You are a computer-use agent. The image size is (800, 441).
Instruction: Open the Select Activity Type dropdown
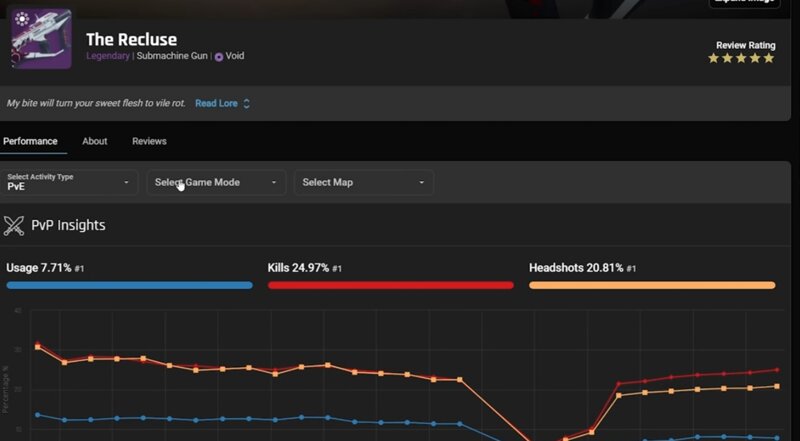click(x=68, y=182)
